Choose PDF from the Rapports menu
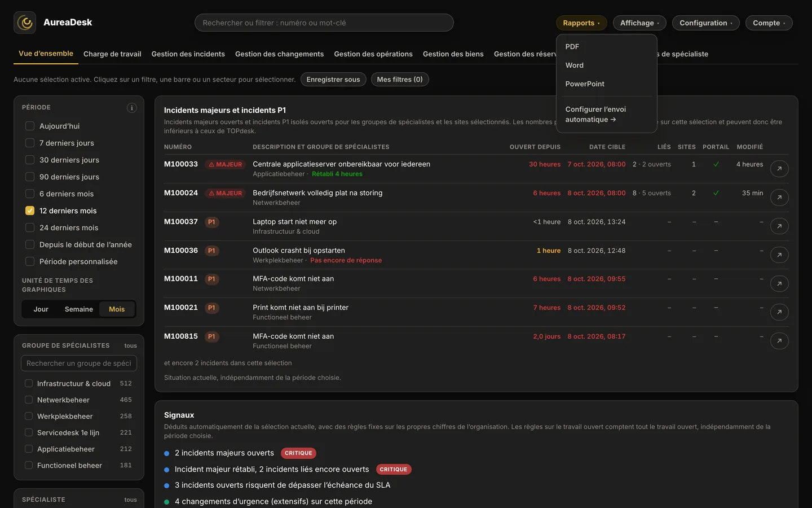 (607, 47)
